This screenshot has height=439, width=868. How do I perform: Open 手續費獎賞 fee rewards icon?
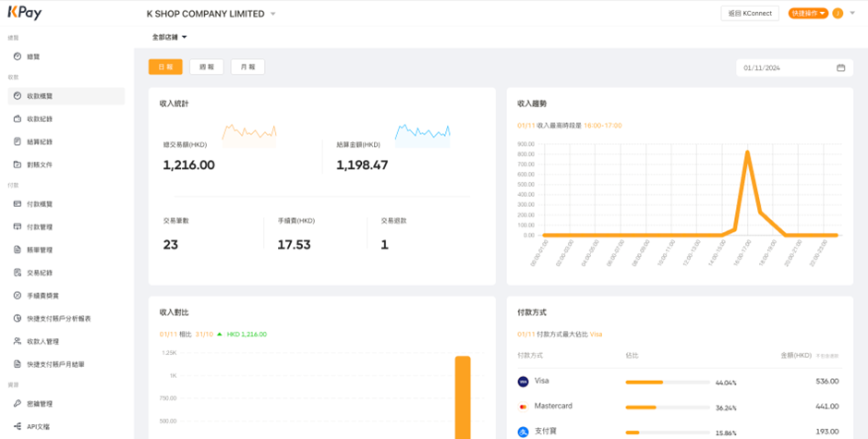pos(18,296)
